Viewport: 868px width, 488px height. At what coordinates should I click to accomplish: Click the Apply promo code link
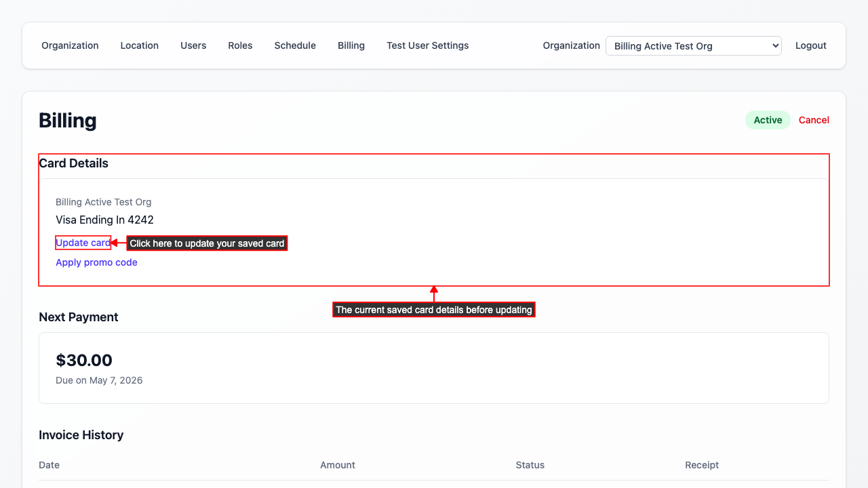pos(96,262)
